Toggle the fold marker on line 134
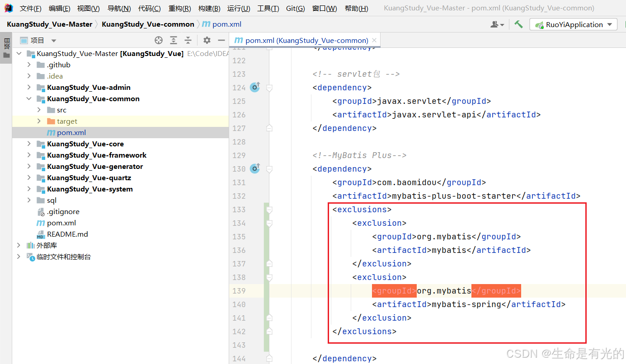626x364 pixels. (x=269, y=223)
